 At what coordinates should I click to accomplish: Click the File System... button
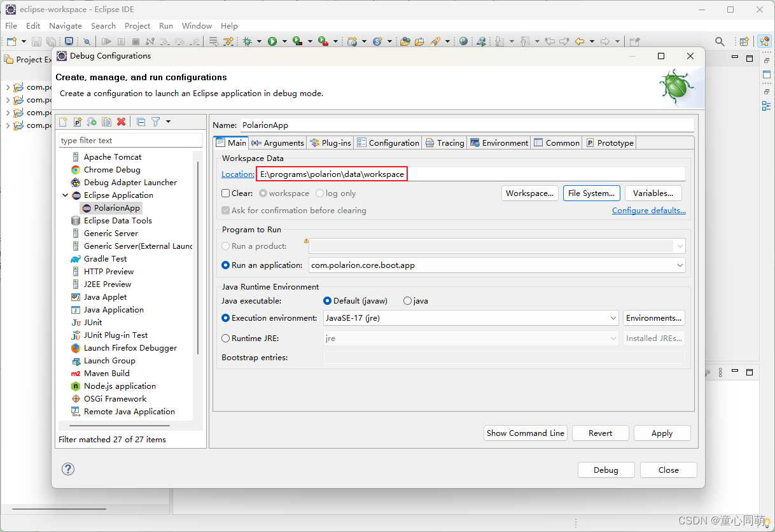click(591, 193)
